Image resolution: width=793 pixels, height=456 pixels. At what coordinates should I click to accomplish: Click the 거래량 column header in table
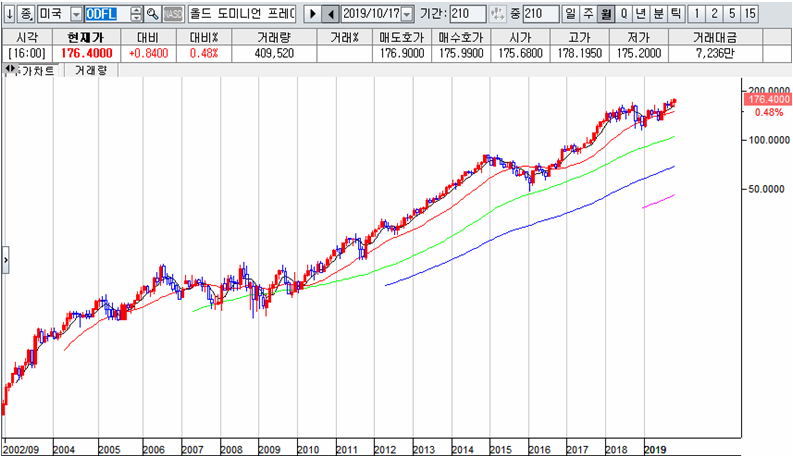click(274, 37)
